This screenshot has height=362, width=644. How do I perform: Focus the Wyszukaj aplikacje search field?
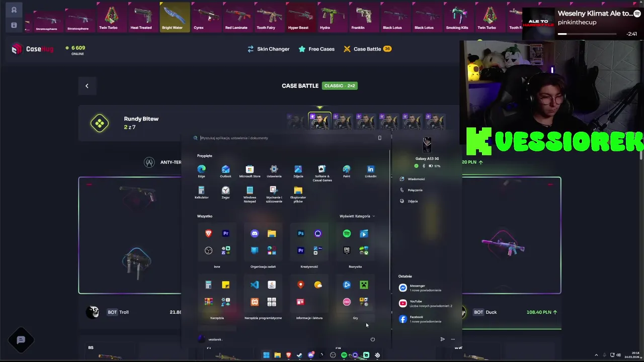[287, 138]
